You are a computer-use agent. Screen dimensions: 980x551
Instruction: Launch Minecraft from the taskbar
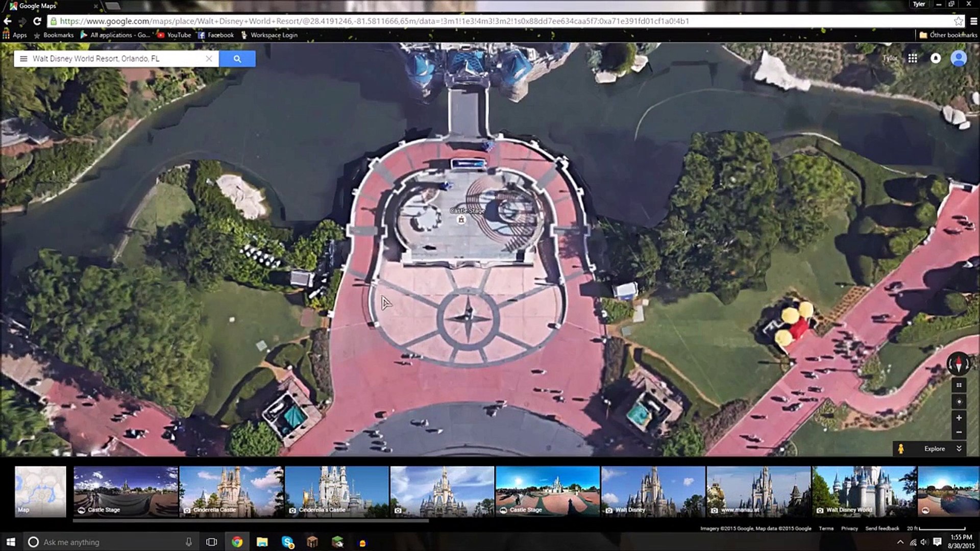coord(336,542)
